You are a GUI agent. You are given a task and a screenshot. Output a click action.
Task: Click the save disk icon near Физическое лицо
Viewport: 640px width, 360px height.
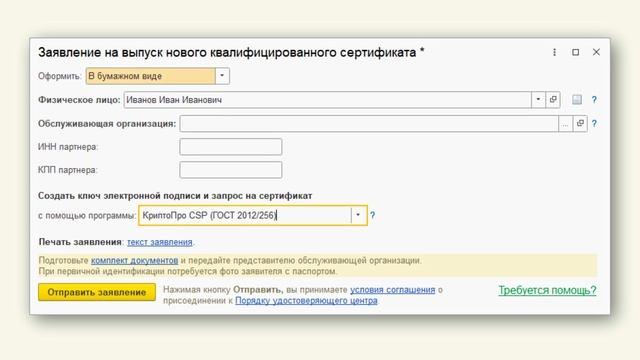pyautogui.click(x=577, y=100)
